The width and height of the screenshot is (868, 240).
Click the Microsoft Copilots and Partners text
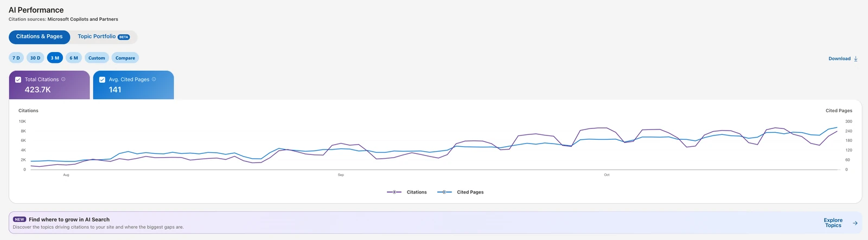[82, 19]
